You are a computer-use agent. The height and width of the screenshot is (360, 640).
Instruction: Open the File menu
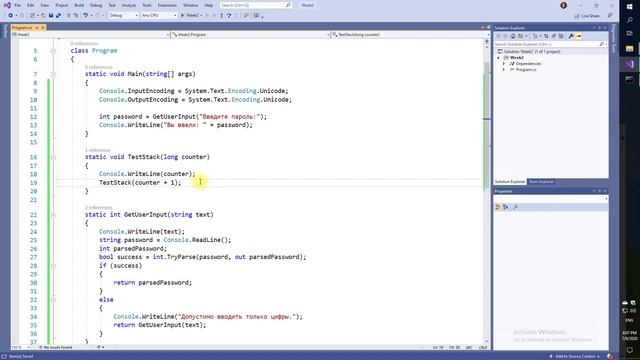coord(18,5)
